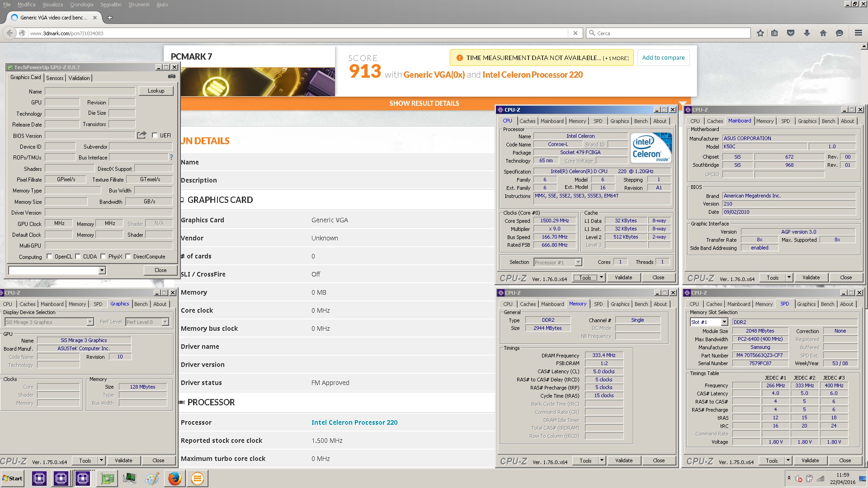Screen dimensions: 868x488
Task: Launch Paint from the taskbar palette icon
Action: pyautogui.click(x=152, y=479)
